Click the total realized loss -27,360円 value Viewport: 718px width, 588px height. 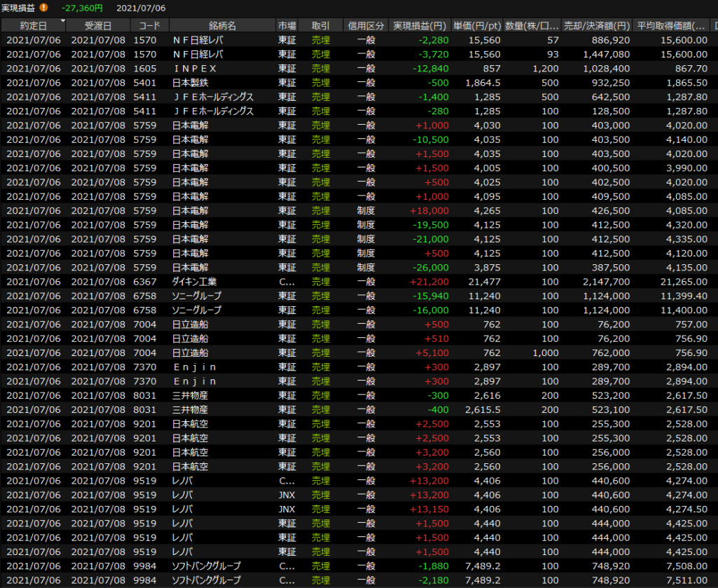[82, 8]
